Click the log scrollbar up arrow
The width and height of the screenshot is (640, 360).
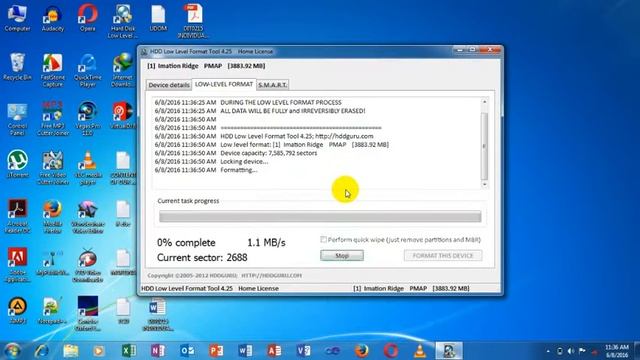[x=484, y=102]
